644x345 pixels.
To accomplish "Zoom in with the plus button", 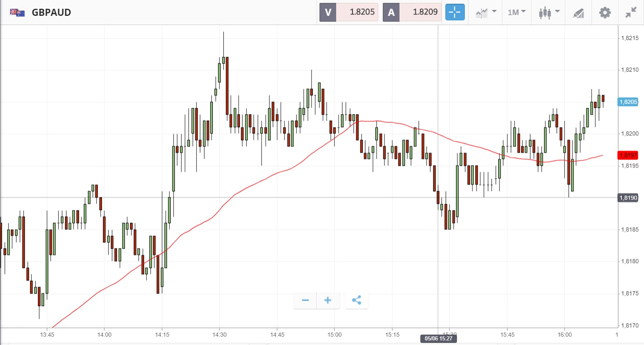I will [328, 300].
